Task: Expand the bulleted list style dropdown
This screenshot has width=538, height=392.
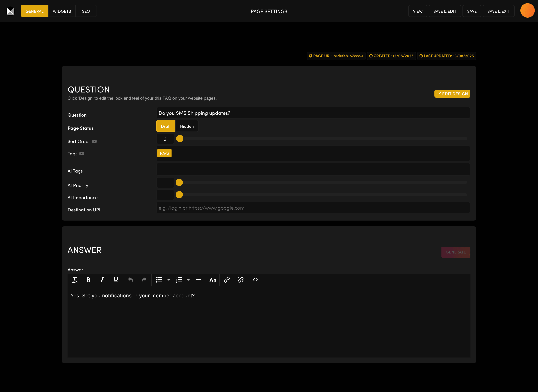Action: point(169,280)
